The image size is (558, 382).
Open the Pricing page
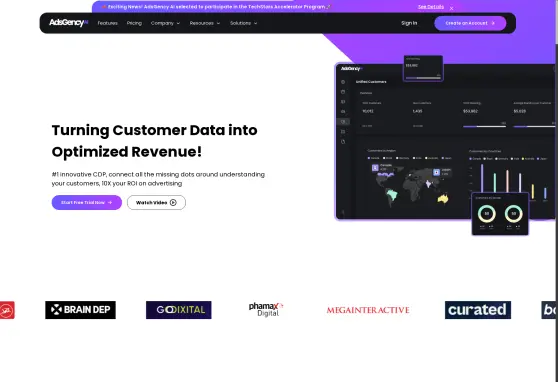134,23
